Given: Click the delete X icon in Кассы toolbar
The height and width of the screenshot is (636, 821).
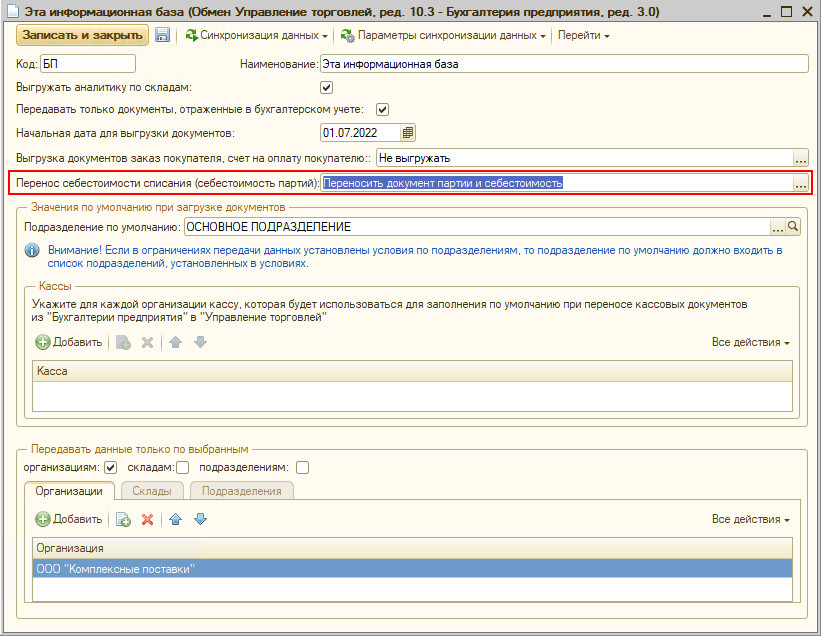Looking at the screenshot, I should pyautogui.click(x=148, y=342).
